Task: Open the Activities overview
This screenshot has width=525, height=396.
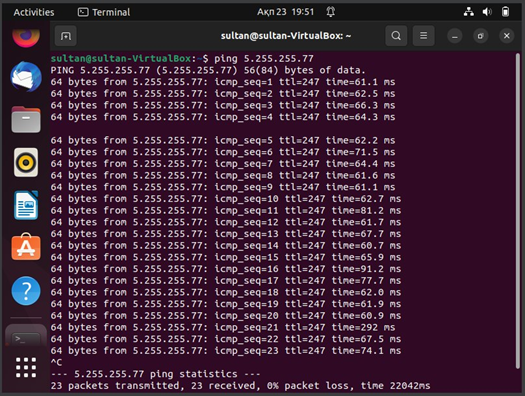Action: point(34,12)
